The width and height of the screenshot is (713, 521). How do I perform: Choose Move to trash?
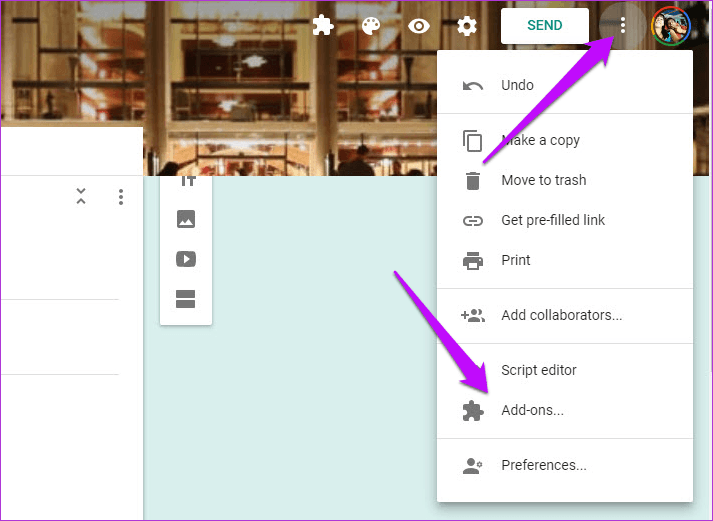(565, 180)
